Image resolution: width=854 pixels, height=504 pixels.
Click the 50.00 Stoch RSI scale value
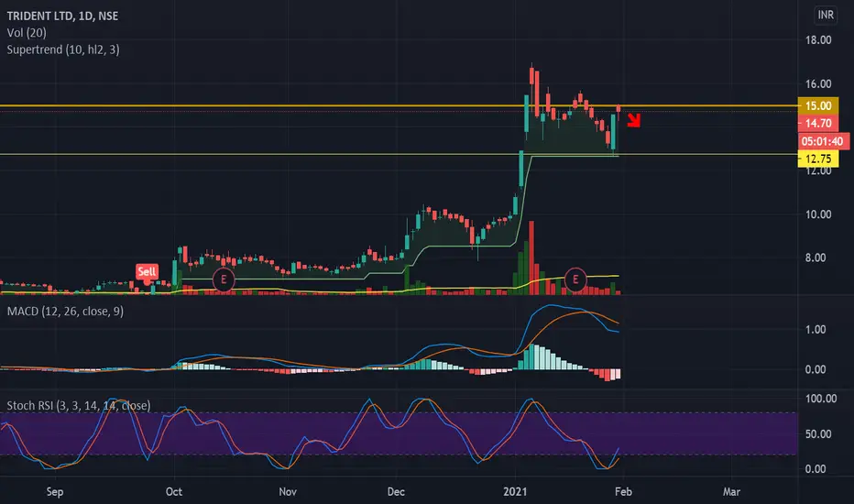[818, 434]
